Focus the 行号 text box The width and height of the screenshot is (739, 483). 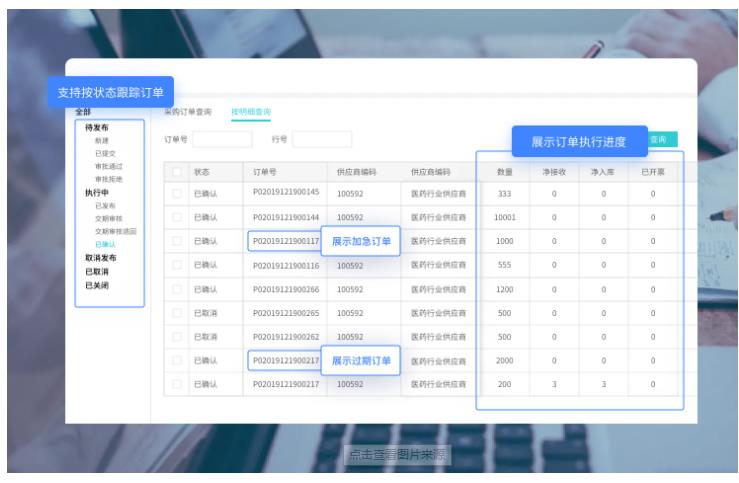click(322, 139)
